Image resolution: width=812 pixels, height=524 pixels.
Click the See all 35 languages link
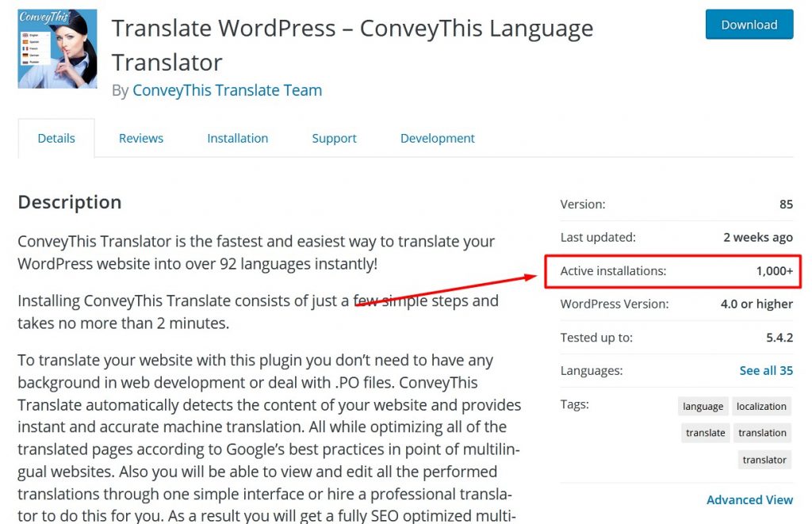[x=766, y=370]
